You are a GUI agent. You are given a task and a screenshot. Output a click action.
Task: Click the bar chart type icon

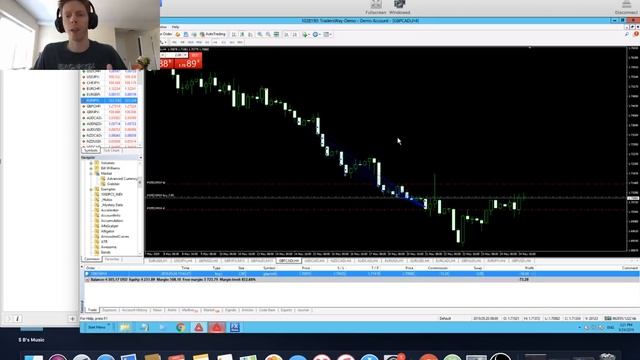[234, 35]
